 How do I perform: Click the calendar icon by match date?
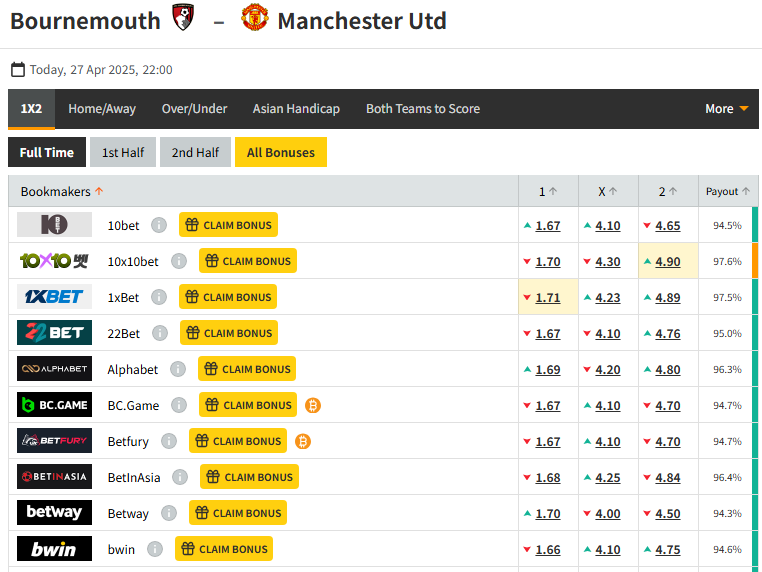(18, 70)
